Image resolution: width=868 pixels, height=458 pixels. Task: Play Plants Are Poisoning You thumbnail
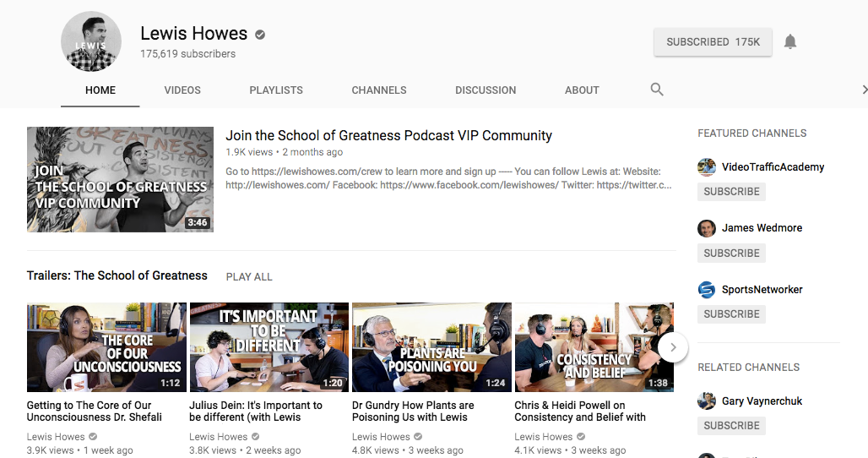click(x=431, y=347)
